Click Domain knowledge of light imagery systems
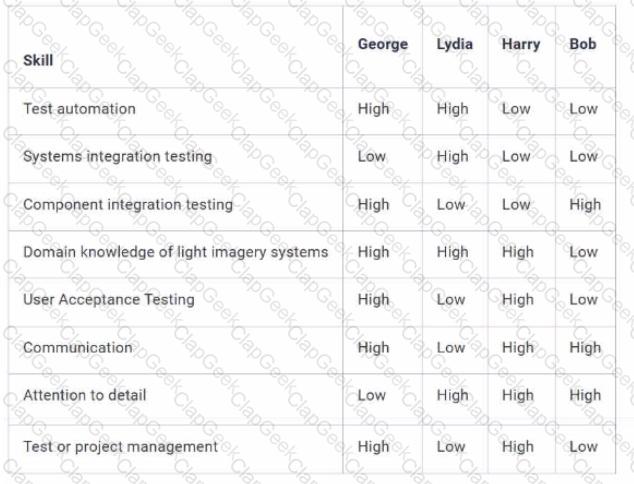Viewport: 634px width, 484px height. (175, 252)
